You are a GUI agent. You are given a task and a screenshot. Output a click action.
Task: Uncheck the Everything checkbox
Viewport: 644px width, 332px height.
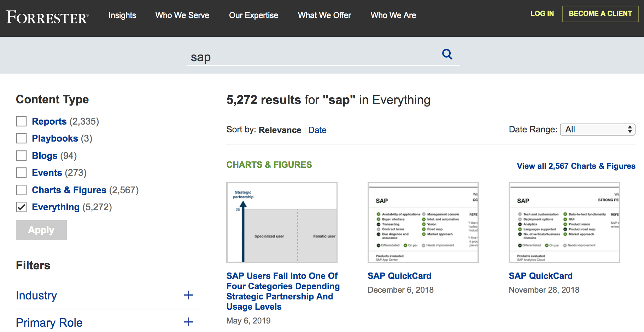22,207
